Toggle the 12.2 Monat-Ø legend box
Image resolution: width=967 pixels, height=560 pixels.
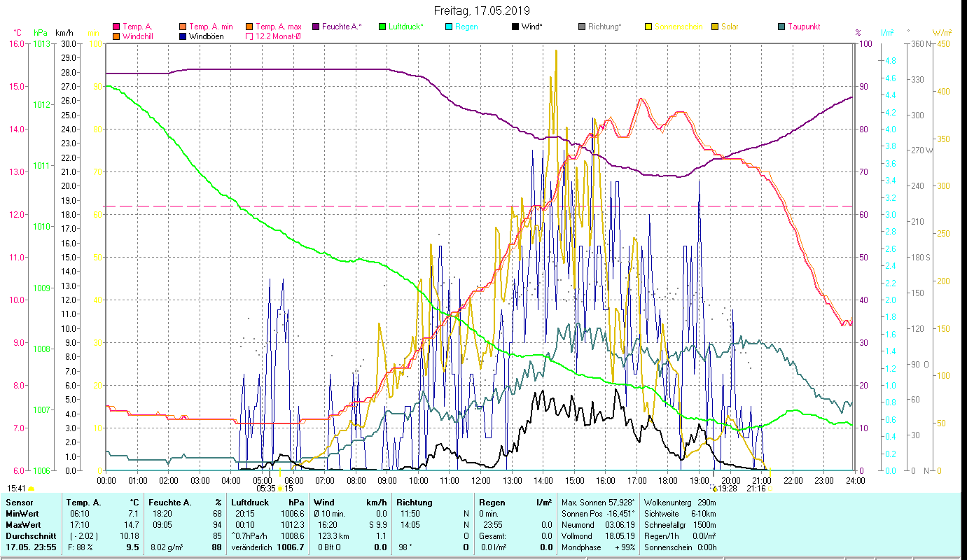248,36
